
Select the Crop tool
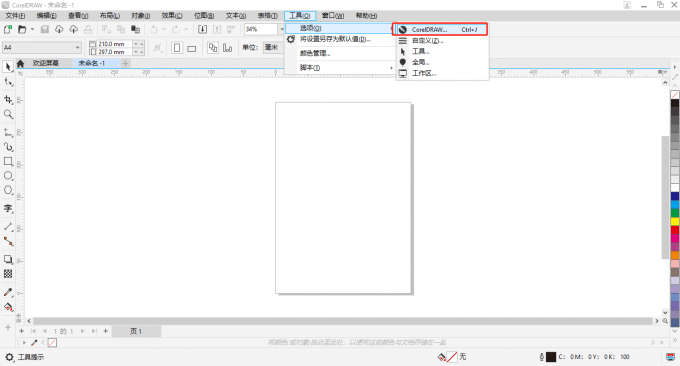click(8, 99)
